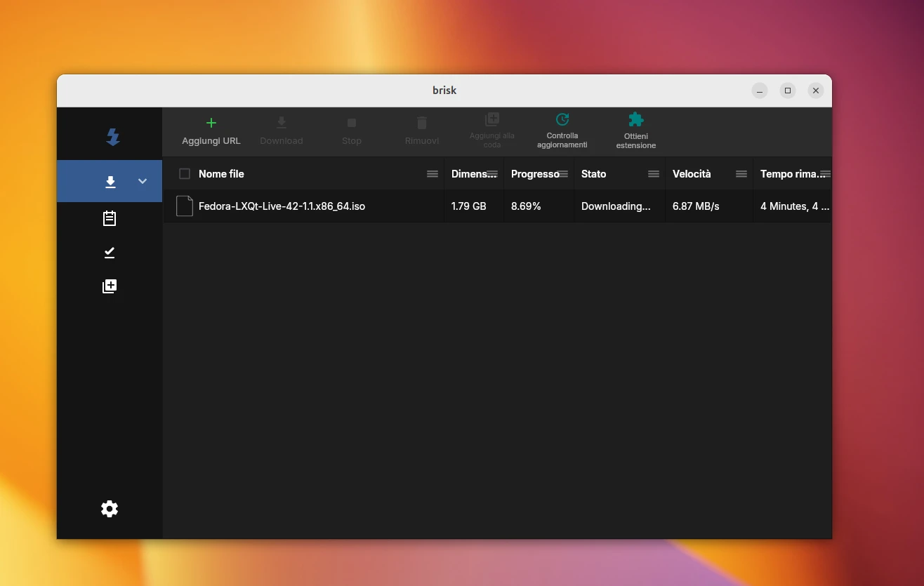
Task: Select the file icon of the Fedora ISO
Action: [185, 206]
